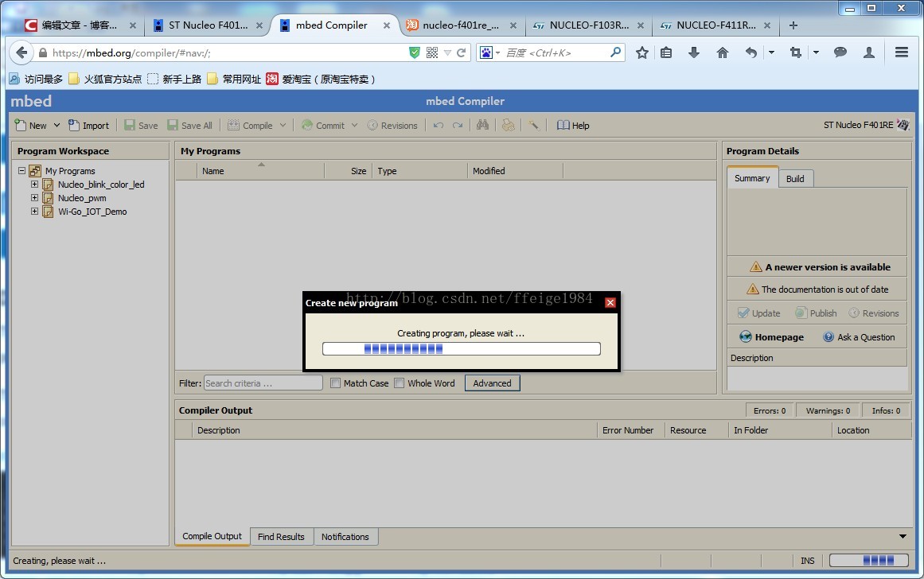Sort programs by Size column
The image size is (924, 579).
tap(349, 171)
